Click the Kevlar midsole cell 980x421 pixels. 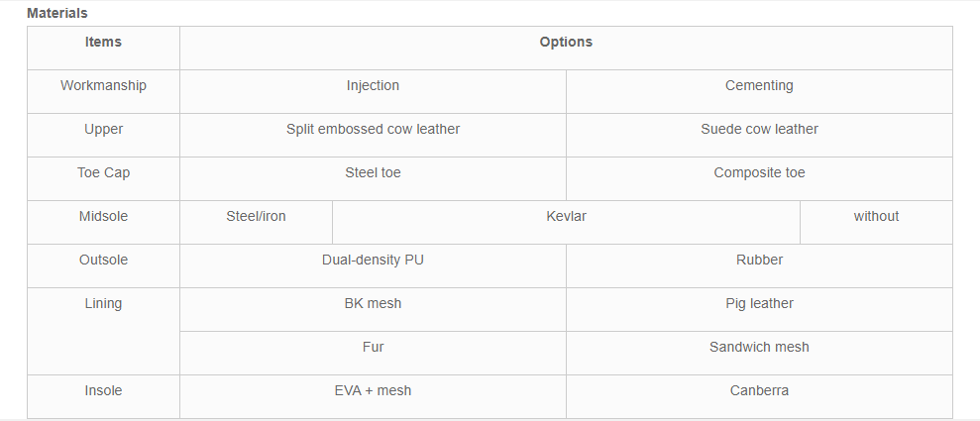click(x=566, y=222)
